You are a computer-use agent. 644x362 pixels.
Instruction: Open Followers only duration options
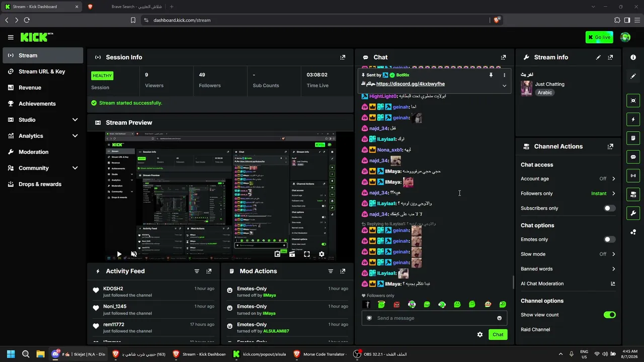click(x=568, y=194)
